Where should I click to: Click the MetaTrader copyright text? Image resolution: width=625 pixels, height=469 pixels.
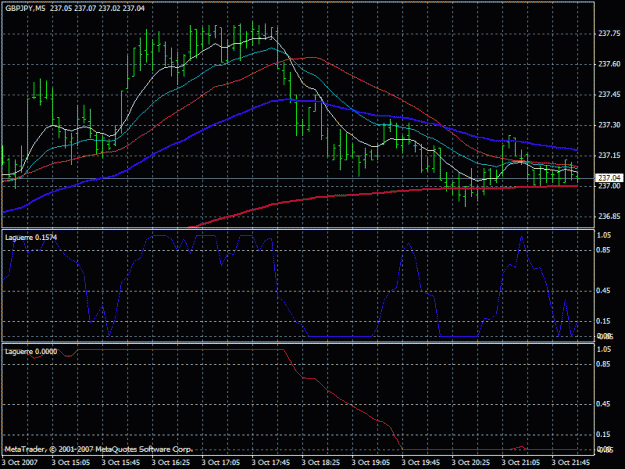pos(98,449)
